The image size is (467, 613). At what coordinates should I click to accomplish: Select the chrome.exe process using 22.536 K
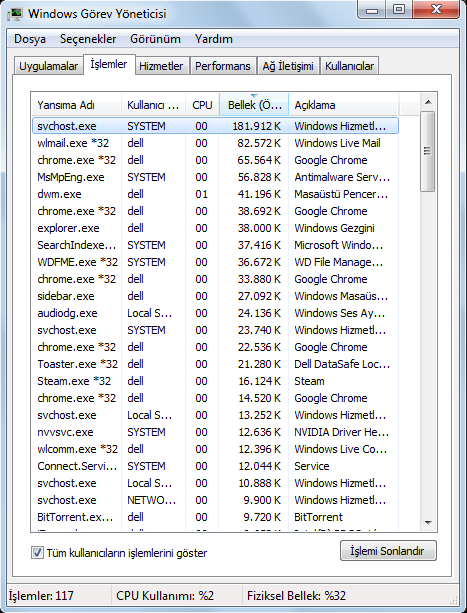[215, 347]
